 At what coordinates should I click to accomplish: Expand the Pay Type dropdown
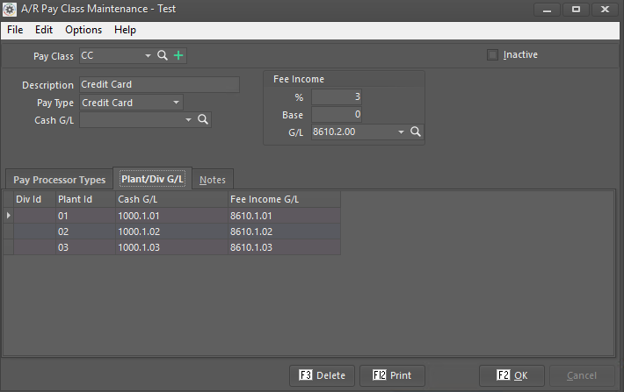[176, 103]
